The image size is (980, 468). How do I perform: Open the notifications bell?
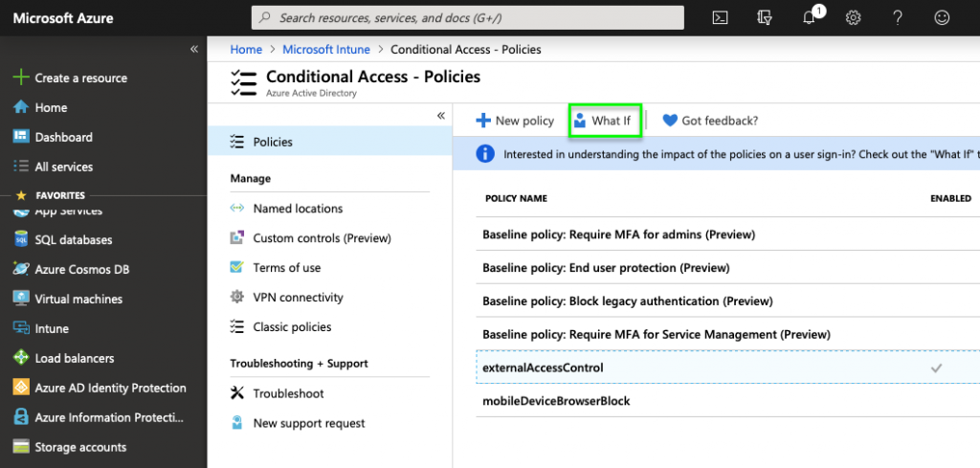[x=809, y=17]
